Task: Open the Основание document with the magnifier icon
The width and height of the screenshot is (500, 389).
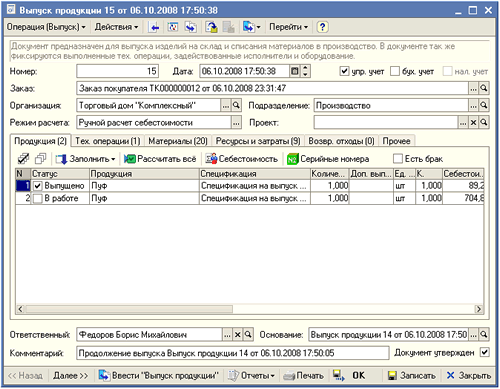Action: (484, 335)
